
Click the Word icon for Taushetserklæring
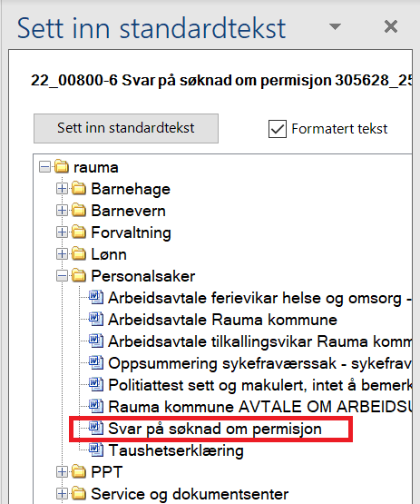click(x=96, y=450)
